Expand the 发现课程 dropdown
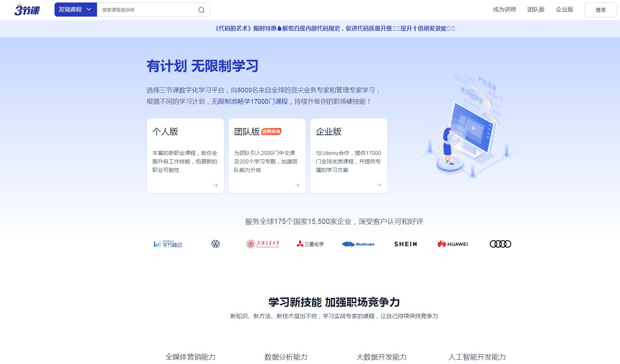This screenshot has height=364, width=620. coord(75,10)
